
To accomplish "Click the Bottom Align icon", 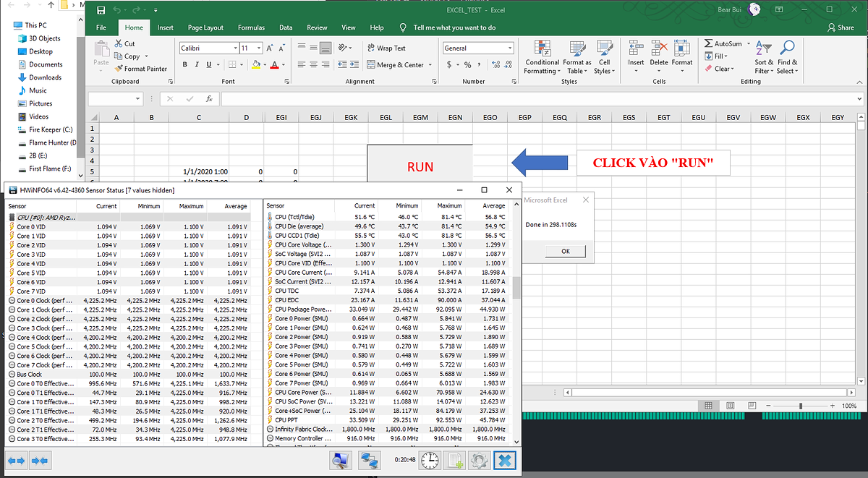I will point(326,48).
